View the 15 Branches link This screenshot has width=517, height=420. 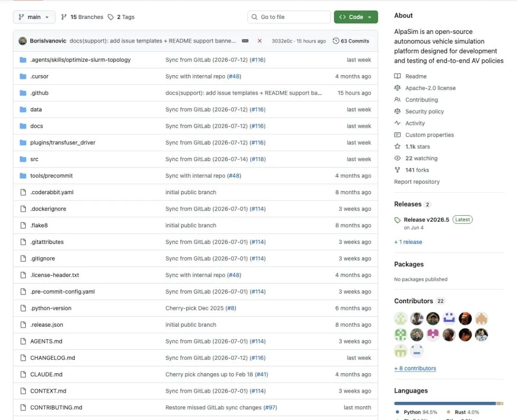82,17
